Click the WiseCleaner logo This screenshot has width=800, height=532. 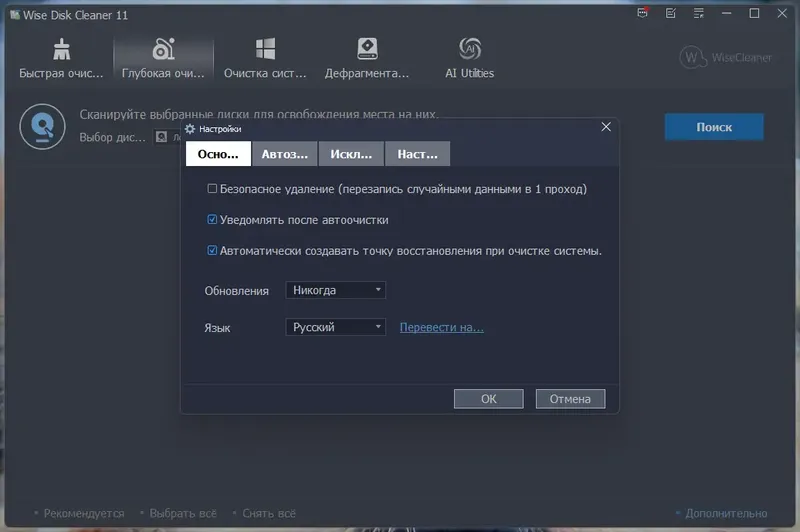pos(726,57)
